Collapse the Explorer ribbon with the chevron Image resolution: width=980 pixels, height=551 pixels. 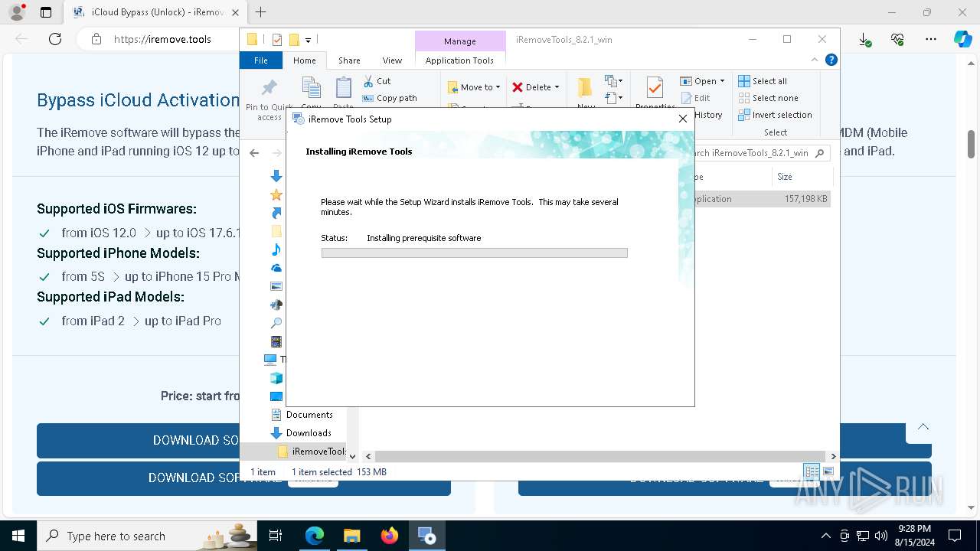[x=815, y=60]
